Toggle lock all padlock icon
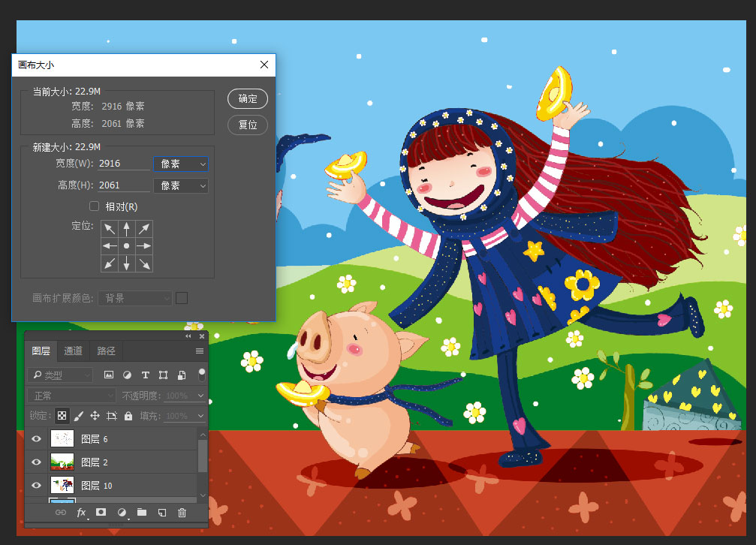Image resolution: width=756 pixels, height=545 pixels. click(128, 416)
